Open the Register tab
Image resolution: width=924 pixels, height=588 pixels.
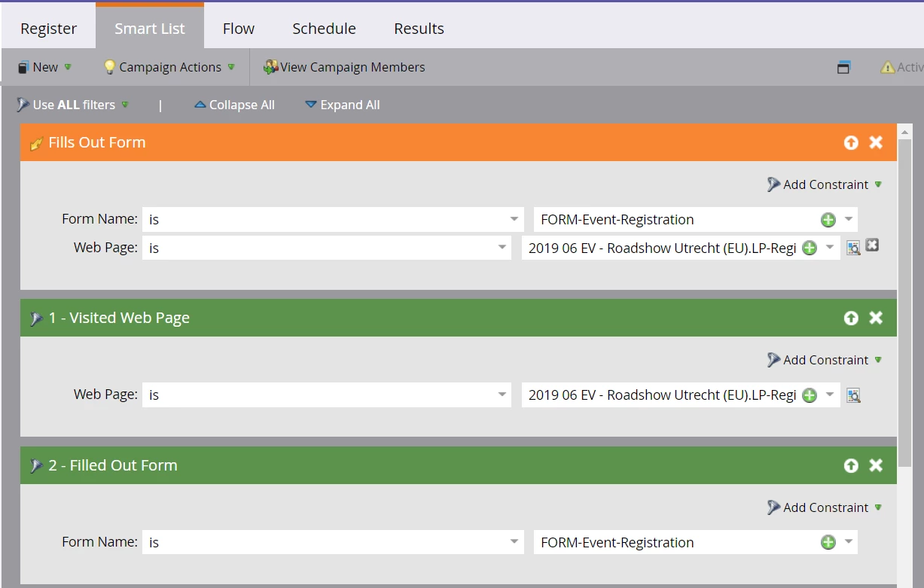pyautogui.click(x=49, y=29)
